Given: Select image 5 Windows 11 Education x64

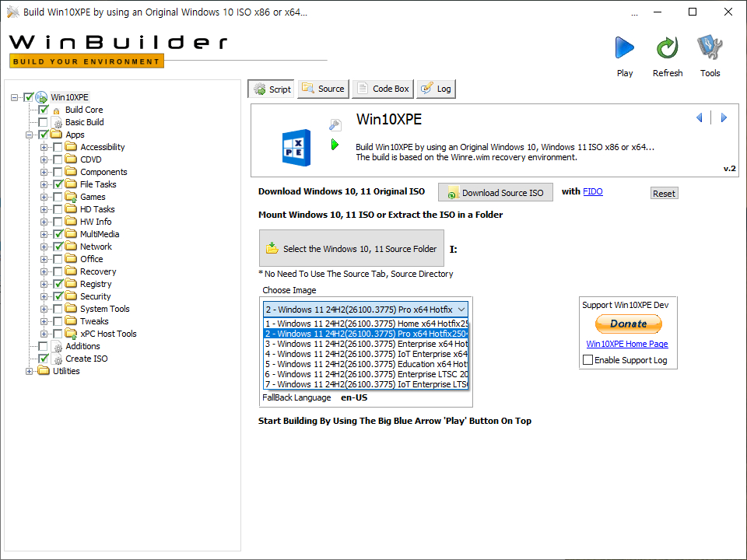Looking at the screenshot, I should [x=366, y=364].
